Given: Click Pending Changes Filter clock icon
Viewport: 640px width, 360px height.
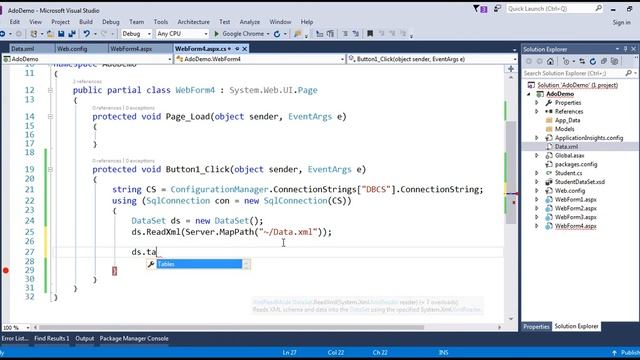Looking at the screenshot, I should pos(566,62).
